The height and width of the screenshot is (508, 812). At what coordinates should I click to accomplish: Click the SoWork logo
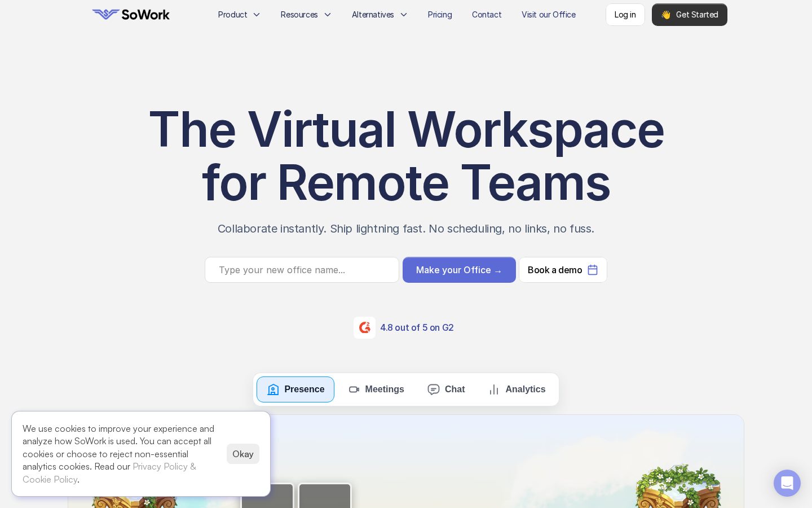click(131, 15)
